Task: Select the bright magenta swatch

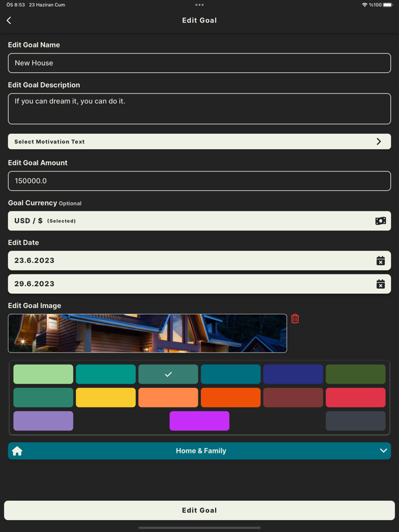Action: (199, 421)
